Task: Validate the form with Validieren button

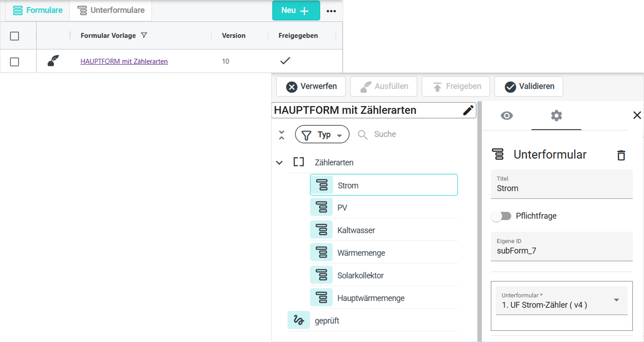Action: click(x=529, y=86)
